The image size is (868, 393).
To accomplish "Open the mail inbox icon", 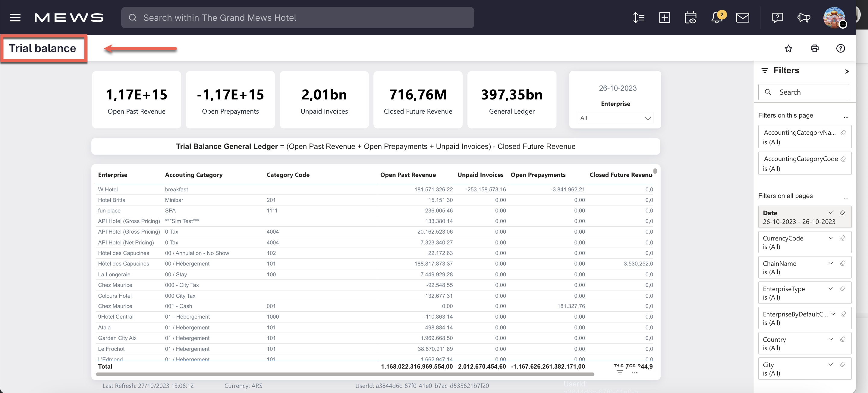I will [743, 17].
